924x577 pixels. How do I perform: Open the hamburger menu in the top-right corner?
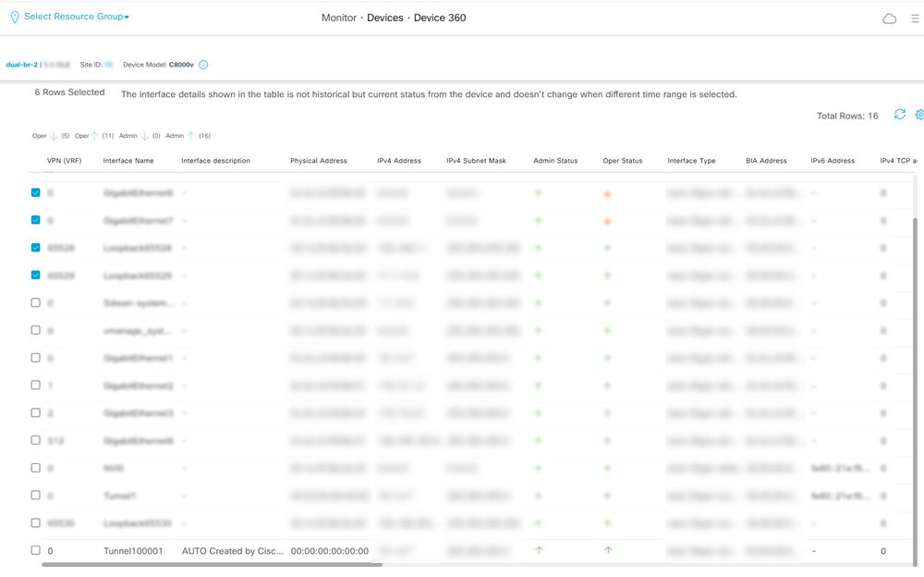coord(915,18)
